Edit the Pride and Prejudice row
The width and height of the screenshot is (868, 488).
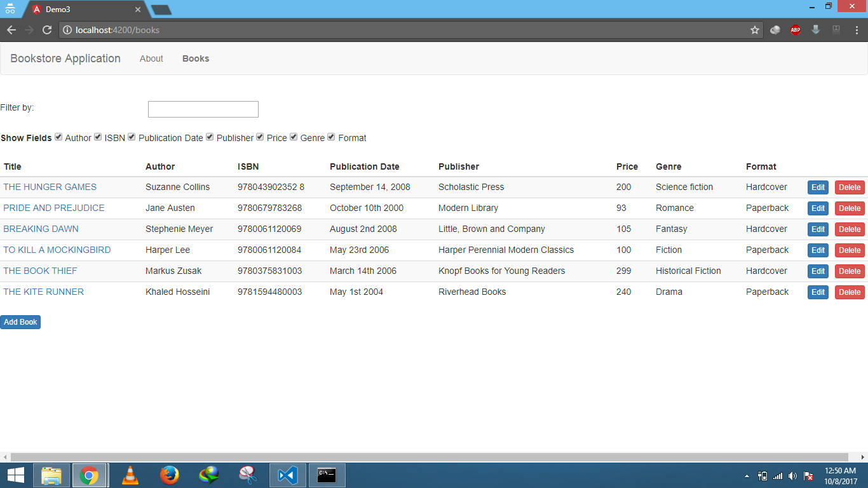coord(818,208)
